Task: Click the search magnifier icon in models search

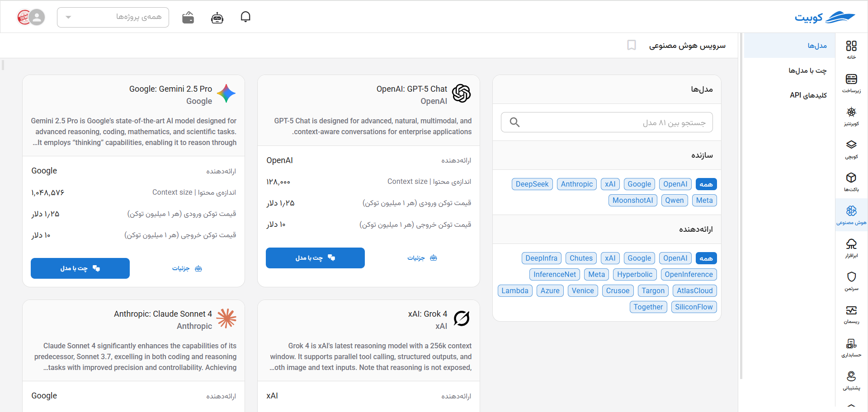Action: click(x=514, y=122)
